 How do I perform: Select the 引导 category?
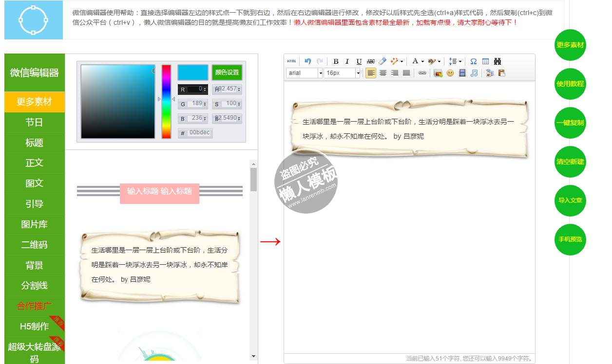pyautogui.click(x=35, y=204)
